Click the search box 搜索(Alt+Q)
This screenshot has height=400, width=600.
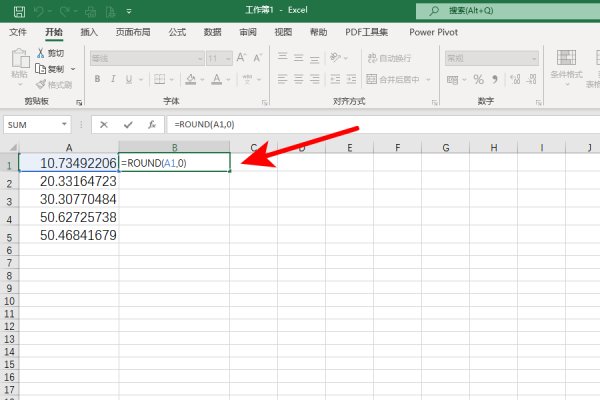(x=508, y=11)
